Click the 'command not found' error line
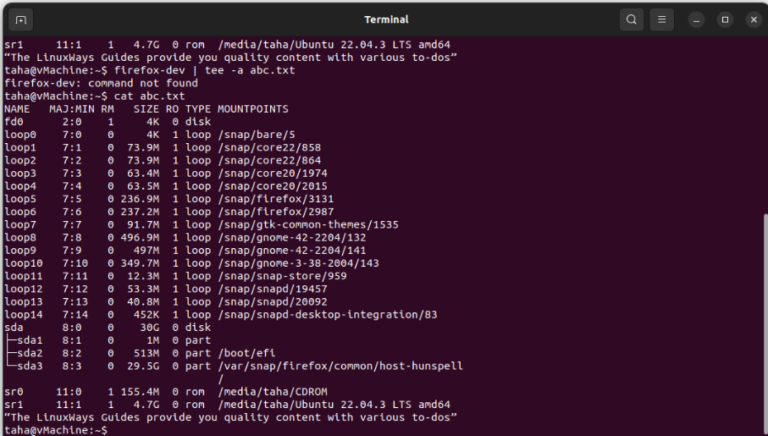The height and width of the screenshot is (436, 768). click(x=101, y=83)
